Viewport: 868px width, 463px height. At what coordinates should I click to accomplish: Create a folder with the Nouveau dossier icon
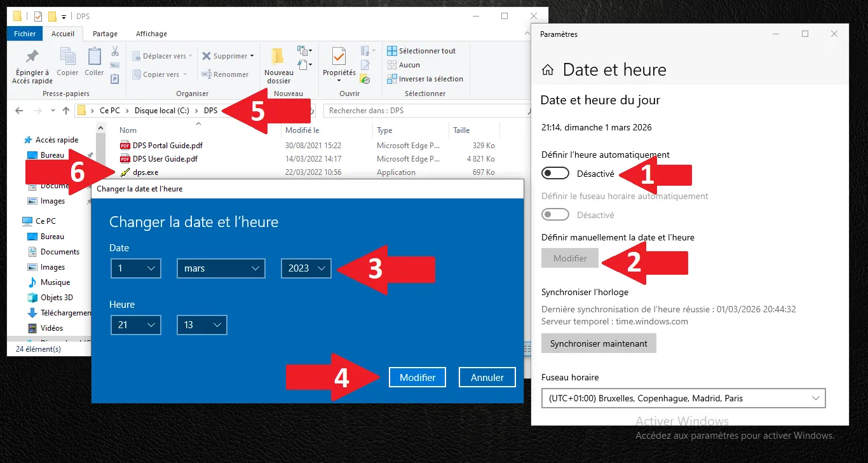278,57
